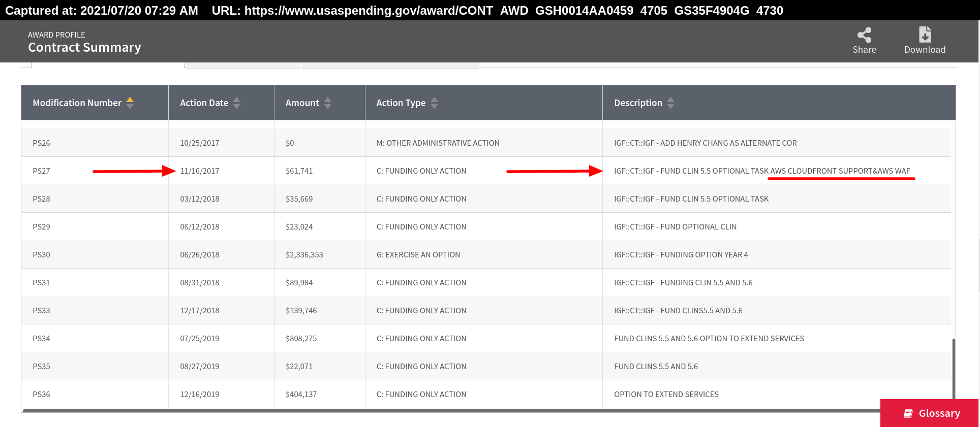Sort Action Date descending with down arrow
980x427 pixels.
point(236,106)
